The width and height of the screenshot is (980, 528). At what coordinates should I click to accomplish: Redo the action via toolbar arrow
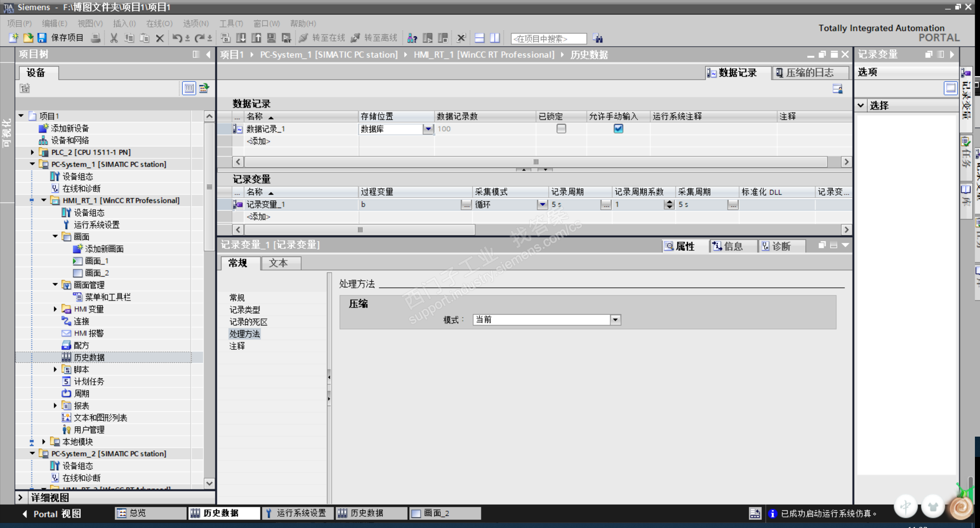pyautogui.click(x=200, y=38)
